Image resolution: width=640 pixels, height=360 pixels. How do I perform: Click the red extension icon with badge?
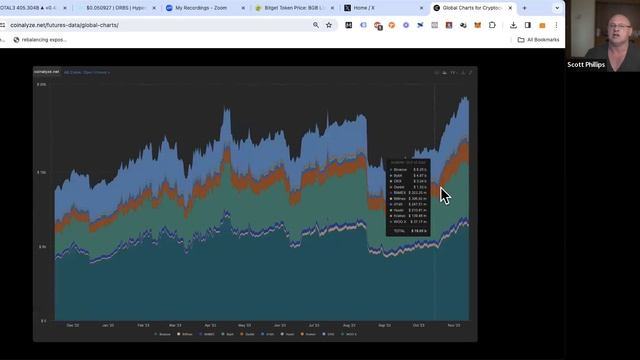[x=378, y=26]
